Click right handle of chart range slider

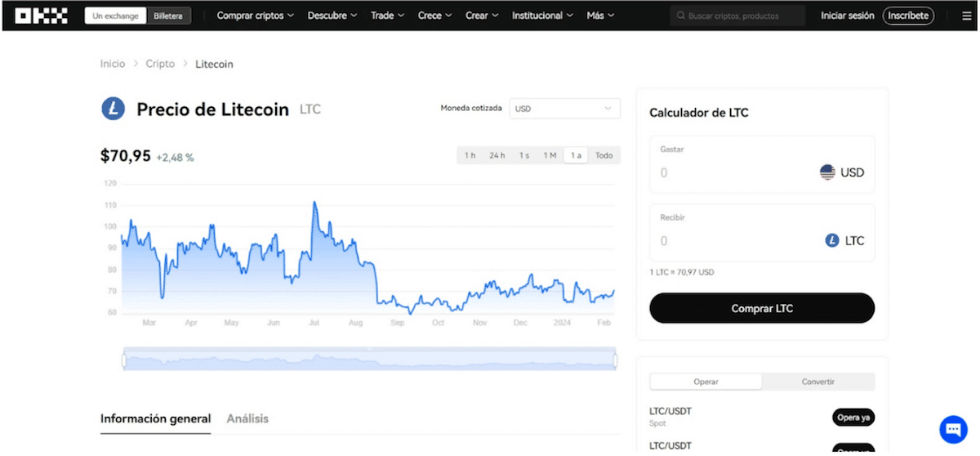click(616, 360)
